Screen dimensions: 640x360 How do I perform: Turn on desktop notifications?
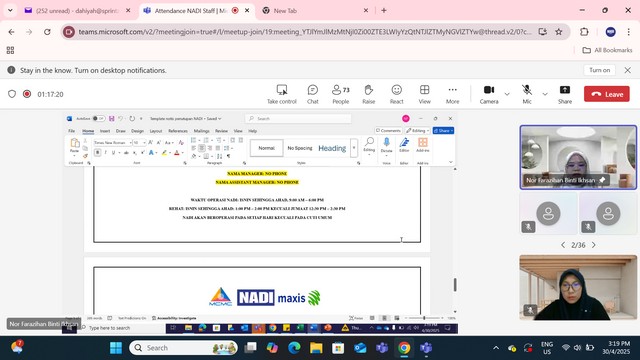(x=599, y=70)
